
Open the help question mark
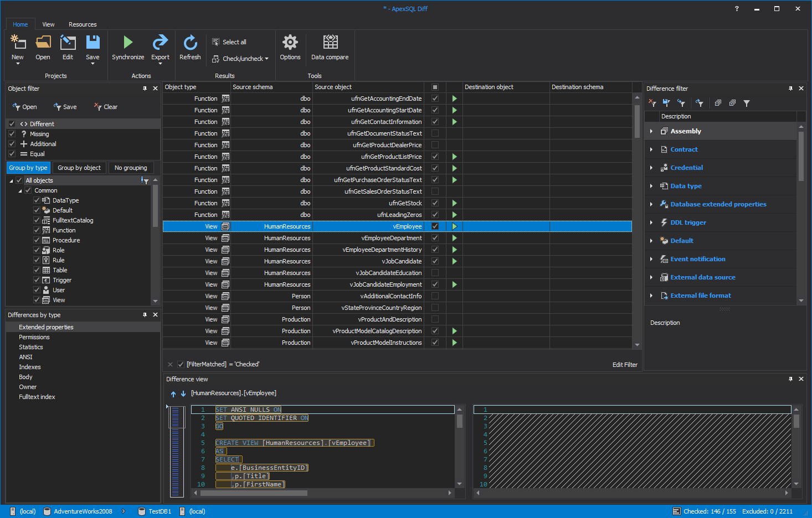click(737, 9)
